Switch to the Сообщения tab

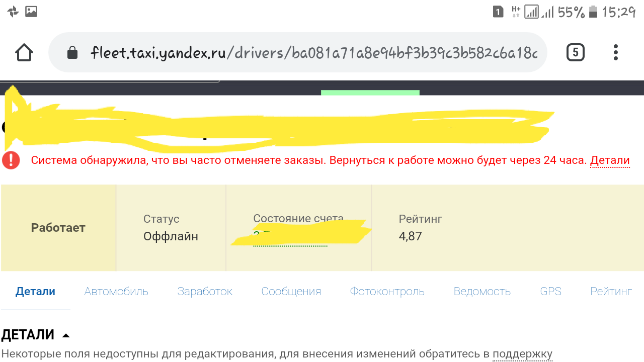pos(291,292)
